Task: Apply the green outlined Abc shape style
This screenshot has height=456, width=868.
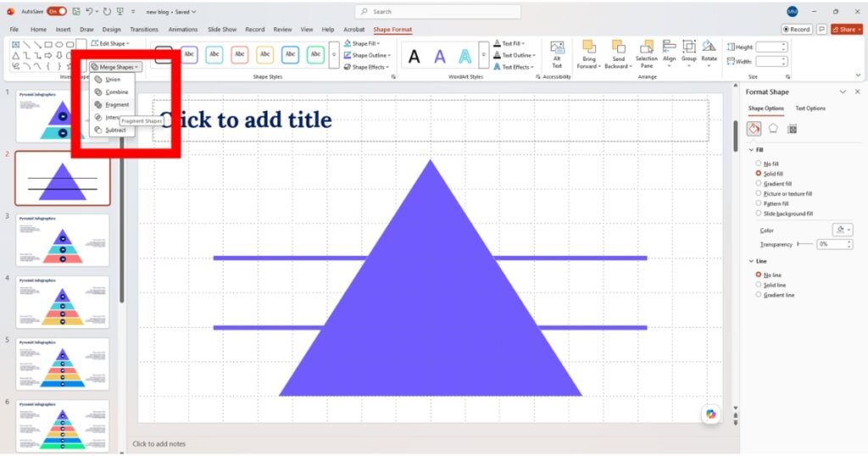Action: click(315, 54)
